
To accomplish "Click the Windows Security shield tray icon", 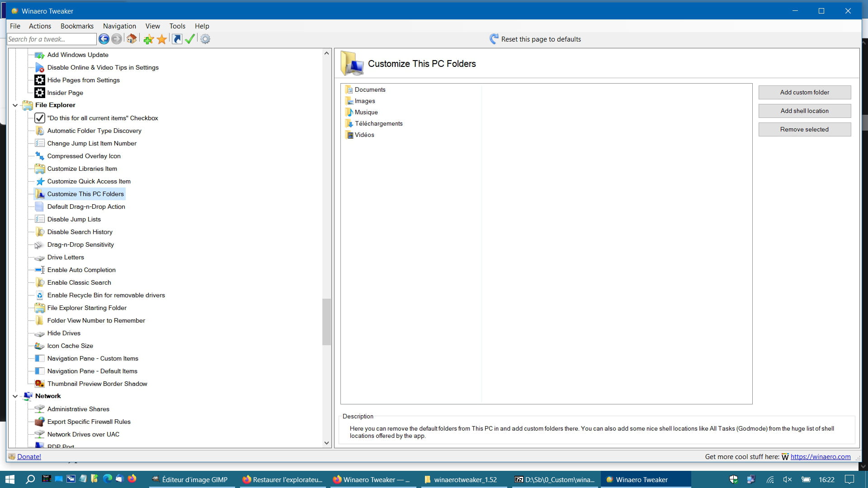I will (734, 479).
